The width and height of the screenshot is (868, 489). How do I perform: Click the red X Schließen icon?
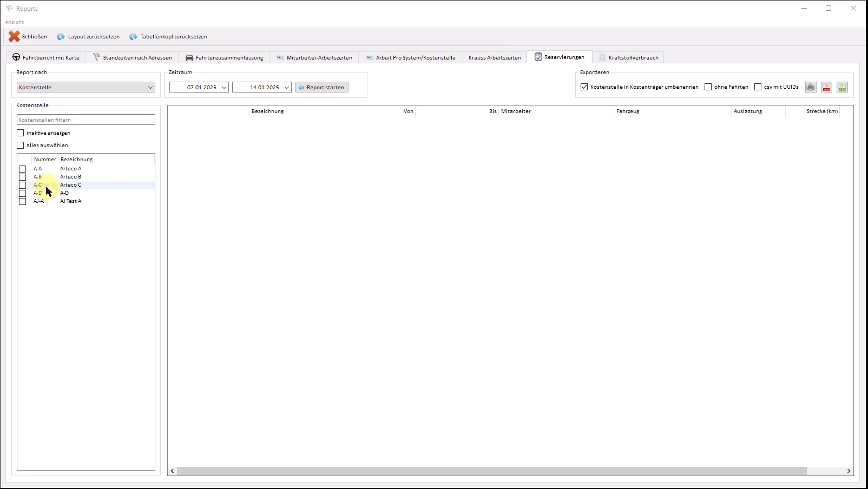14,36
